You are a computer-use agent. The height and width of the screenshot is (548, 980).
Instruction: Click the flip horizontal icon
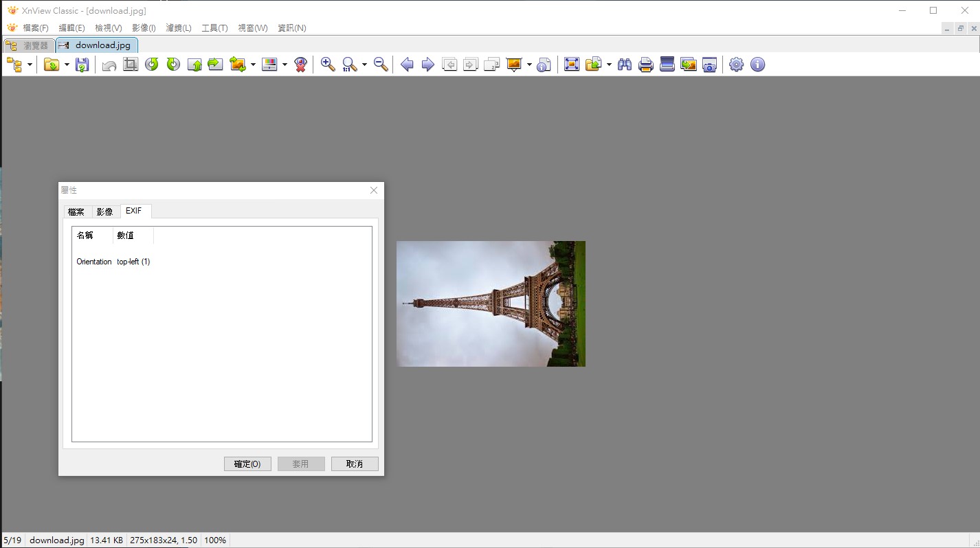click(216, 65)
